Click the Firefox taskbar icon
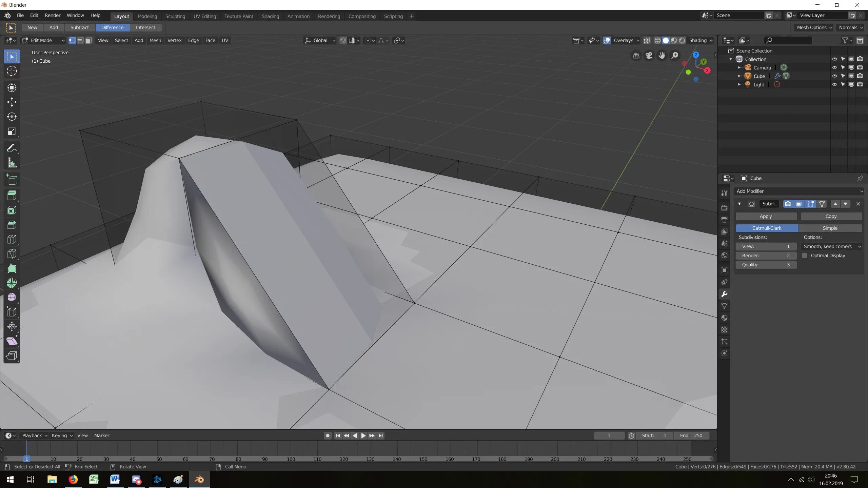868x488 pixels. pos(73,479)
